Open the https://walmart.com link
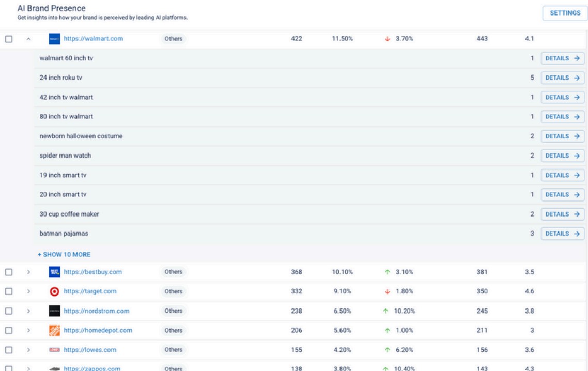Screen dimensions: 588x371 (94, 39)
